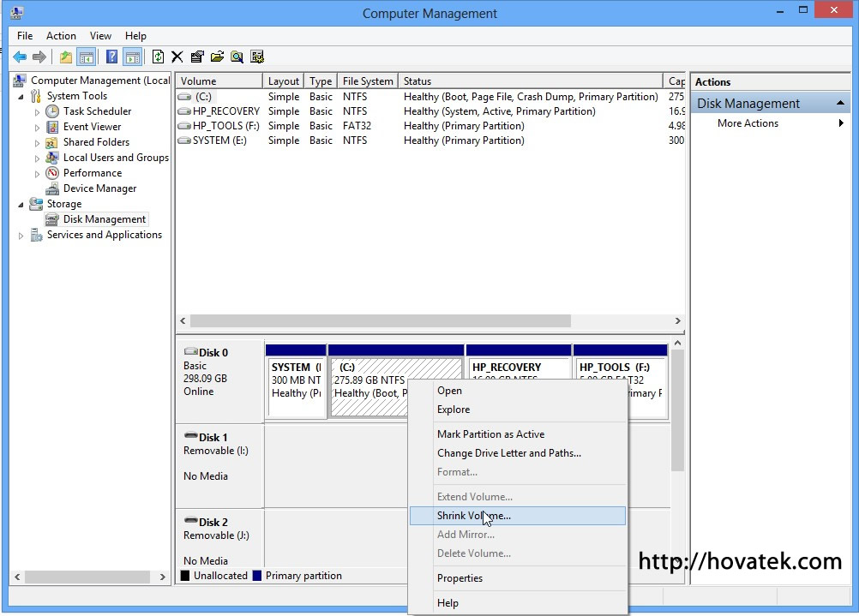Toggle Show/Hide Console Tree toolbar icon

point(87,57)
